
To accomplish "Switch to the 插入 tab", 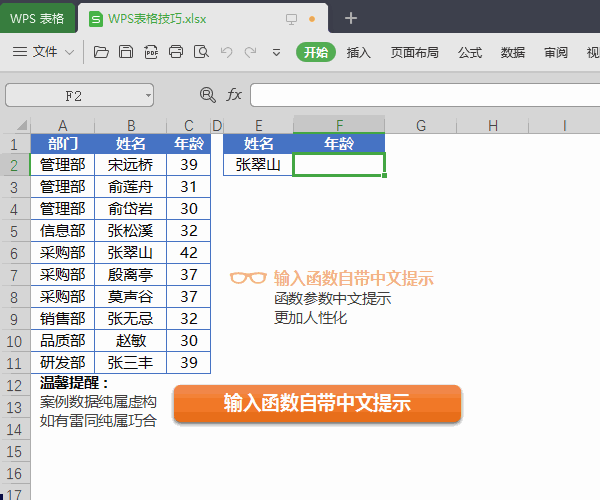I will pyautogui.click(x=359, y=52).
